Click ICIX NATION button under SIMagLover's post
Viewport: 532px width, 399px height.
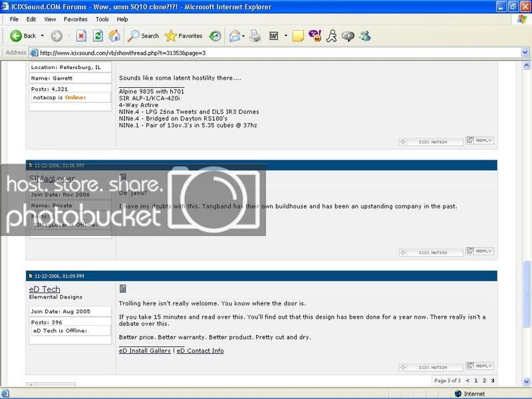click(431, 253)
